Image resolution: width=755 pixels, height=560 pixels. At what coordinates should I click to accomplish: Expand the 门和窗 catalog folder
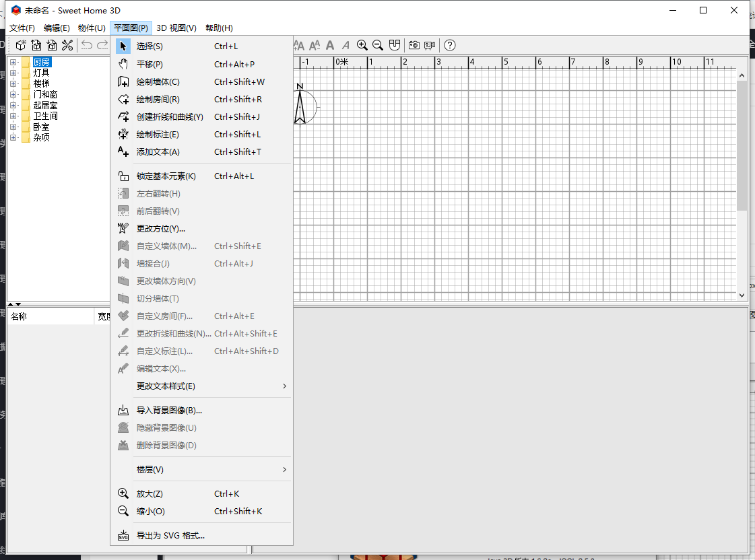[x=13, y=94]
